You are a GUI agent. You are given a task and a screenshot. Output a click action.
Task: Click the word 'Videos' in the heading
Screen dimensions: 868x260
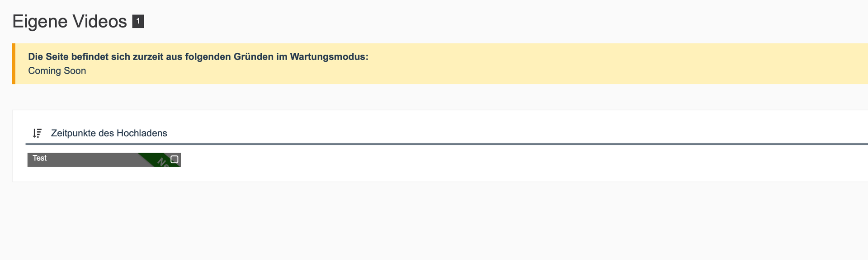[x=100, y=21]
